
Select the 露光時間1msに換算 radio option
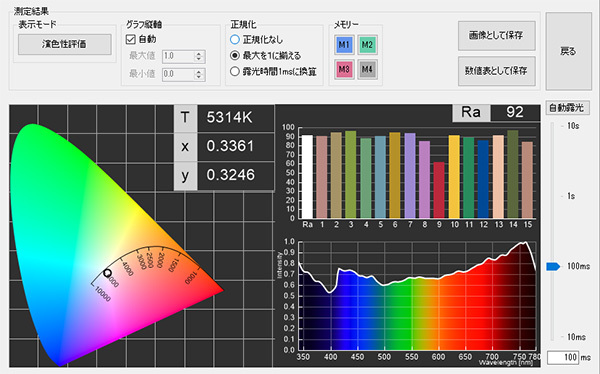tap(235, 71)
